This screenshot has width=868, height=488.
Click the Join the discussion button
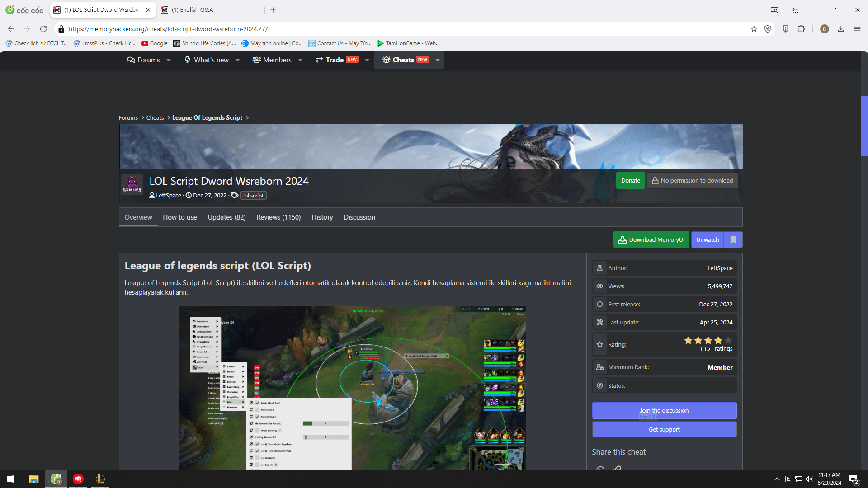tap(664, 411)
